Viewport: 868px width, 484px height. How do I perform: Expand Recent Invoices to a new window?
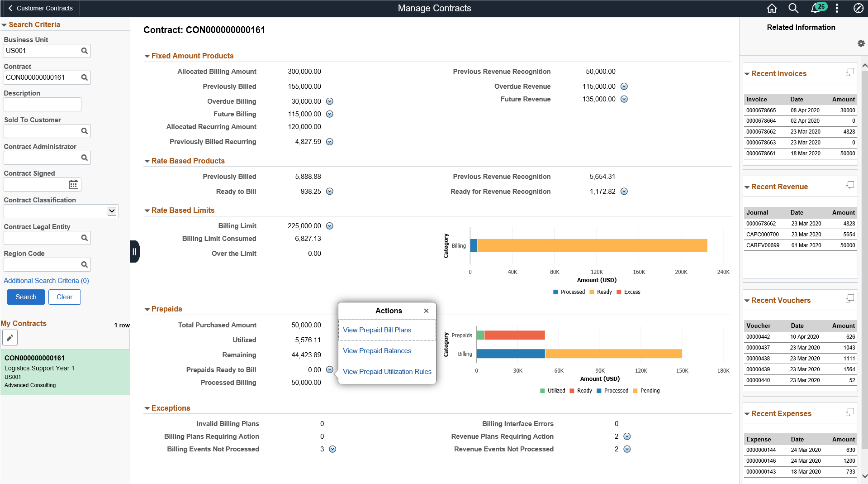pyautogui.click(x=849, y=72)
